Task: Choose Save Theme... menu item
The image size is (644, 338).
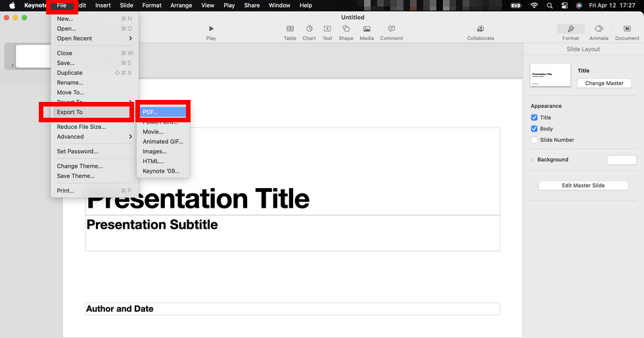Action: click(94, 176)
